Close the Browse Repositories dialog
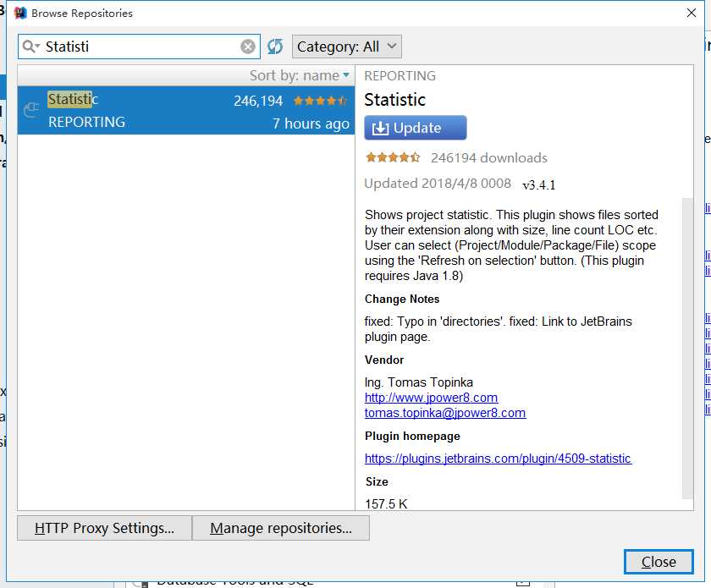 [x=659, y=562]
